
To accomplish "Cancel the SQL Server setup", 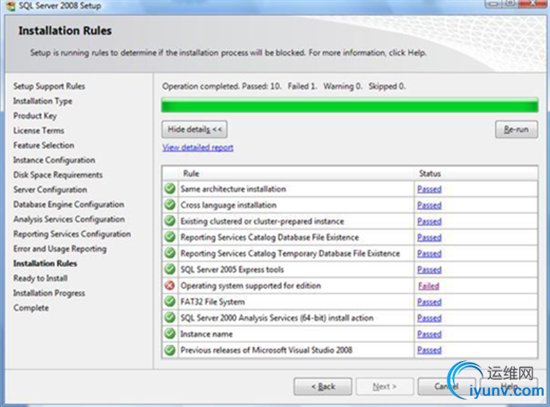I will (446, 387).
